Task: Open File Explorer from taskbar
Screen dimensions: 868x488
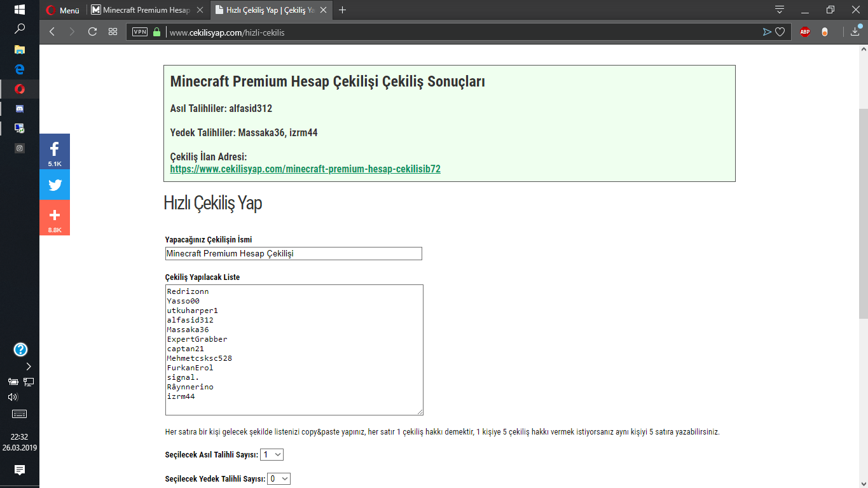Action: point(20,49)
